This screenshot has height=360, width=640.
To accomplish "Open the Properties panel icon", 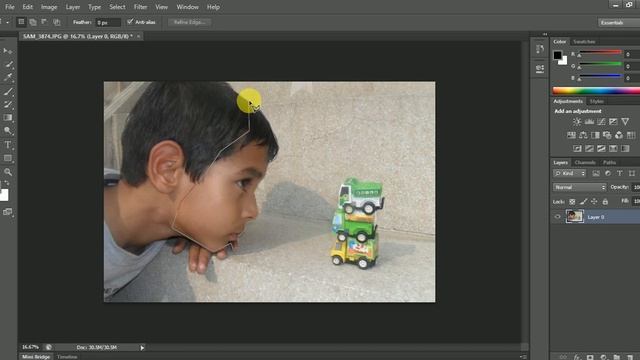I will [x=540, y=69].
